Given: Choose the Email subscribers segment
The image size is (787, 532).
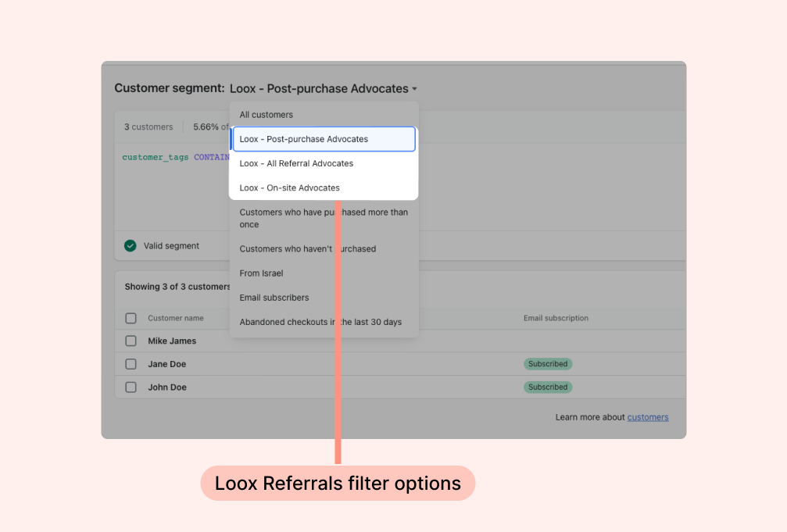Looking at the screenshot, I should coord(274,298).
